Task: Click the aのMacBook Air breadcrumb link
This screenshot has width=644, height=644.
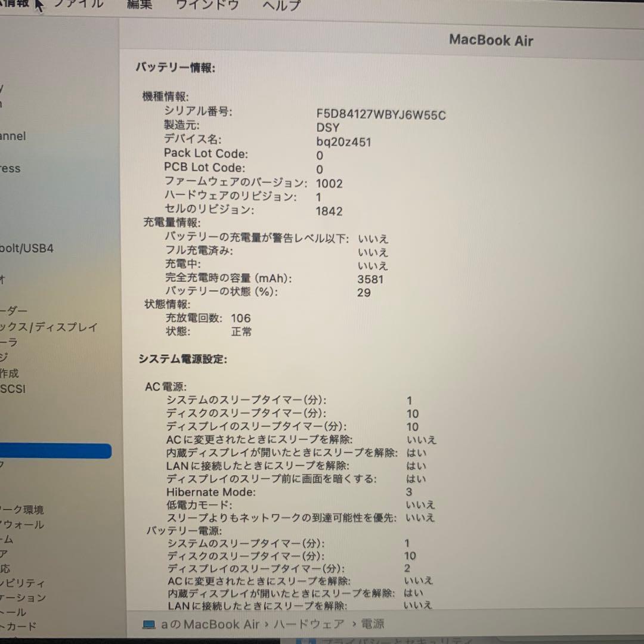Action: point(211,624)
